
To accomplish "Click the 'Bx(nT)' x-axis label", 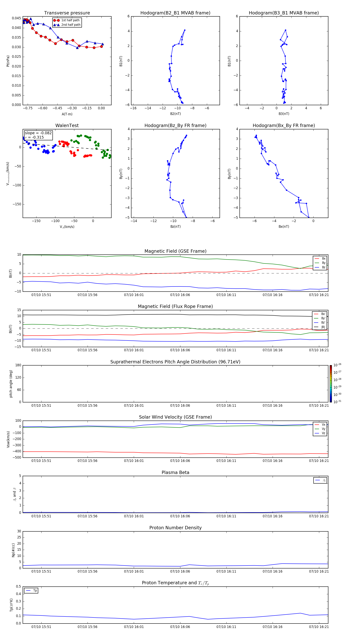I will tap(284, 227).
